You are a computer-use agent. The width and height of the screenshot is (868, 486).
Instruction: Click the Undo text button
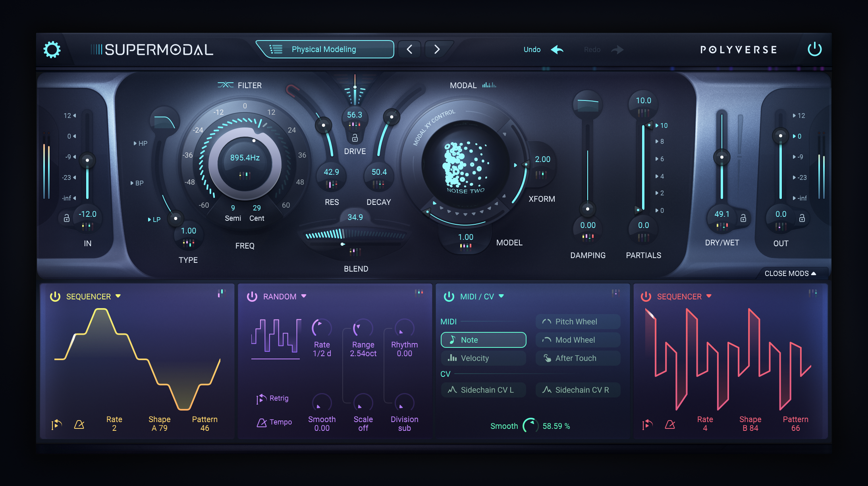click(x=532, y=50)
